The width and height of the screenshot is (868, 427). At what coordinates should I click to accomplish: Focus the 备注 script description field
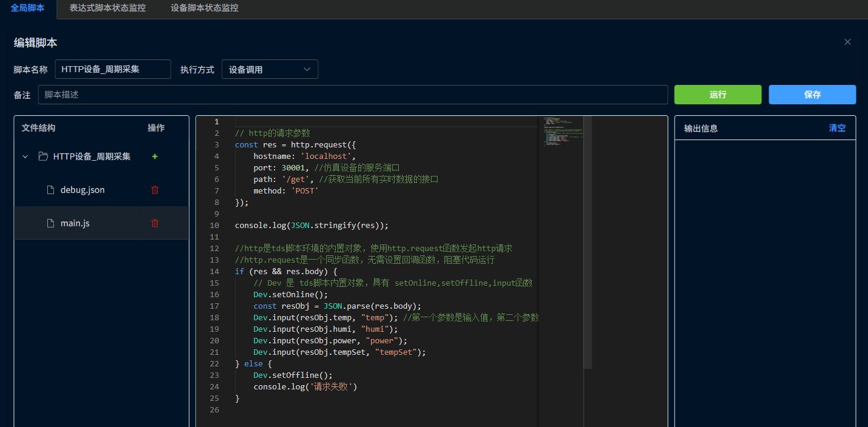[353, 95]
